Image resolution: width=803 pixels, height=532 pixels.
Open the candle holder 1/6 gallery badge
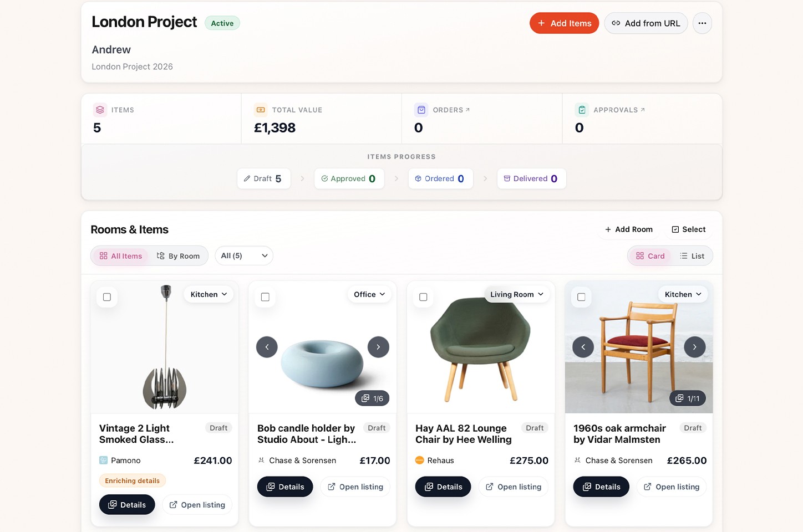click(x=372, y=398)
